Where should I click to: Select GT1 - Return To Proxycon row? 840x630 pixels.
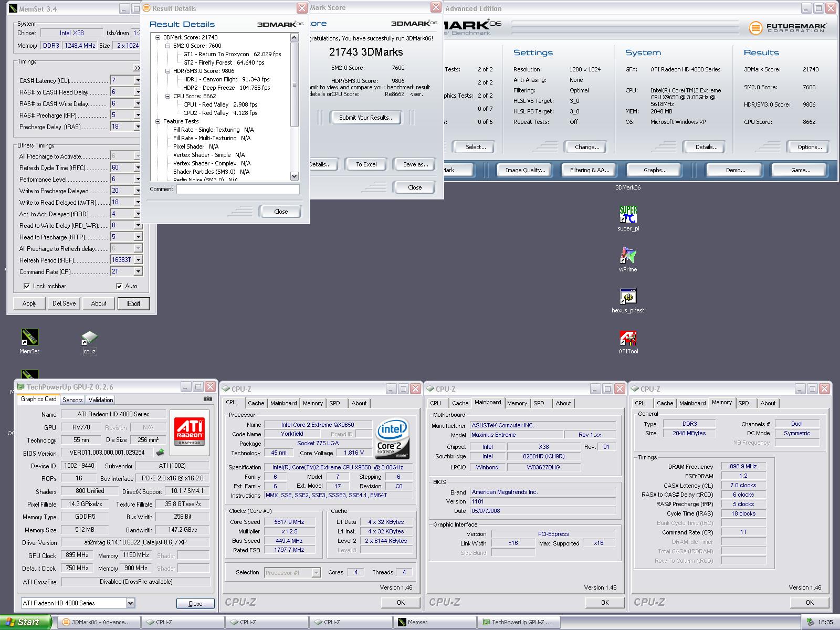[x=232, y=54]
